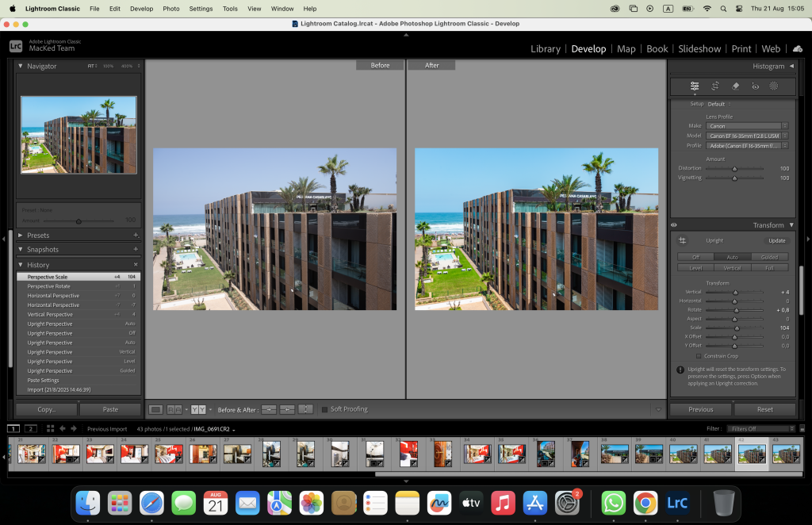The width and height of the screenshot is (812, 525).
Task: Select main window display button 1
Action: point(13,429)
